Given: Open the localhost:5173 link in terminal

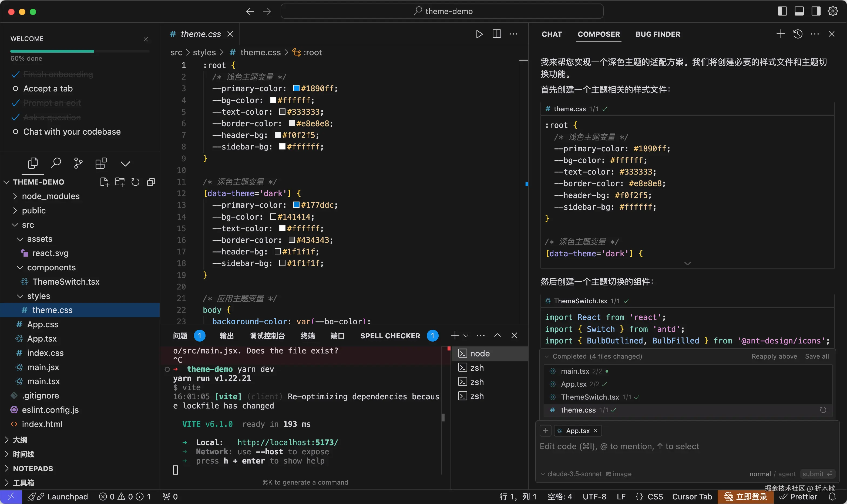Looking at the screenshot, I should pos(288,442).
